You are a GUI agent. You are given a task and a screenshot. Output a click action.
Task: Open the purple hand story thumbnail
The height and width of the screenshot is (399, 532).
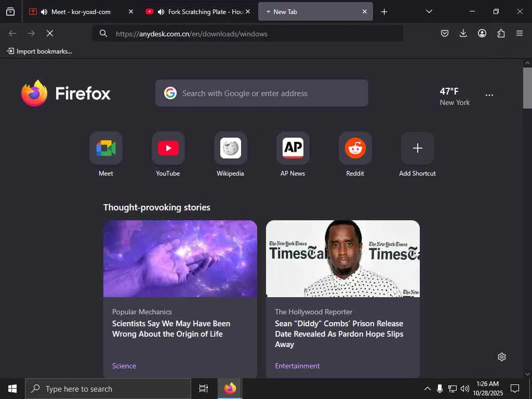point(180,259)
